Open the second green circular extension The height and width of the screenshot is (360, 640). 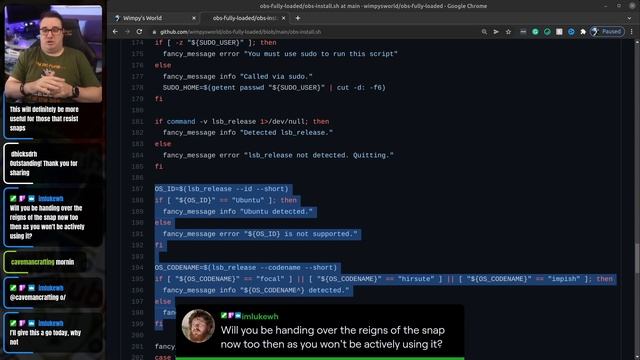pyautogui.click(x=547, y=32)
